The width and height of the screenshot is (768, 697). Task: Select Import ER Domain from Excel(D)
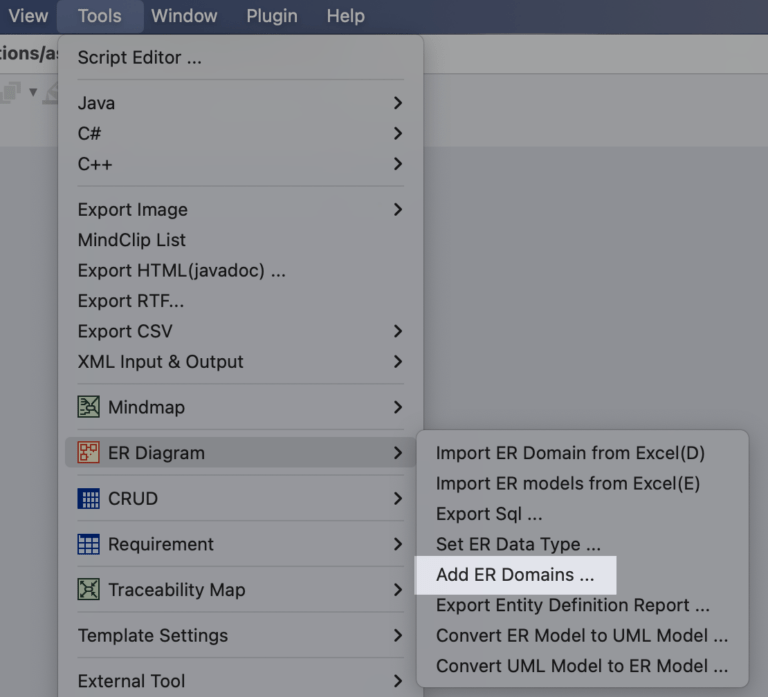(x=570, y=453)
